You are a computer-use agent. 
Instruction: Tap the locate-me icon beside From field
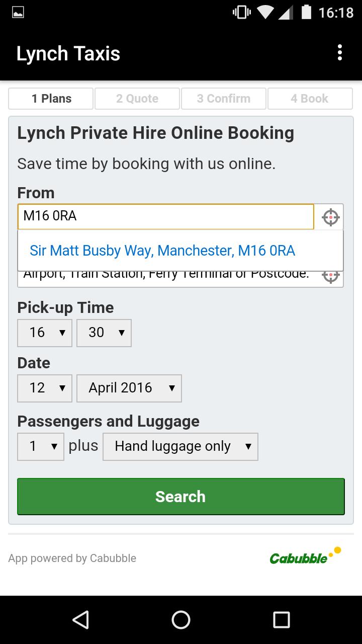pos(330,217)
